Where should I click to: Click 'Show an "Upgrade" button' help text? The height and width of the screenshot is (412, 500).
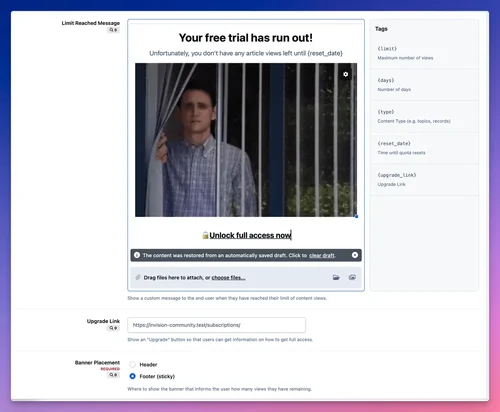tap(220, 340)
